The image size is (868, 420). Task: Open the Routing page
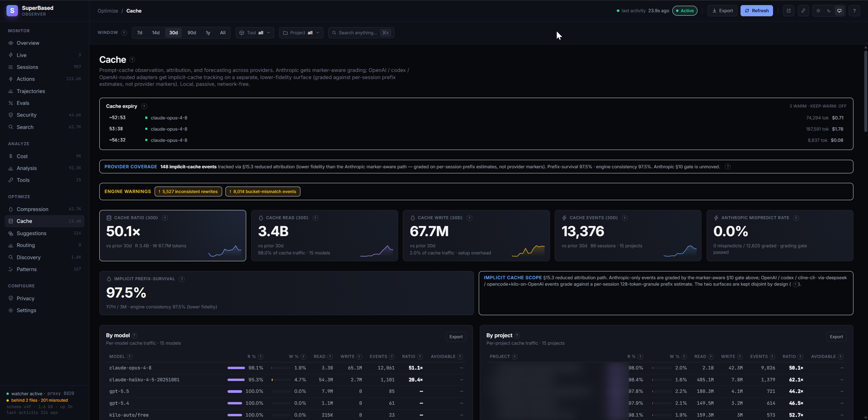44,245
